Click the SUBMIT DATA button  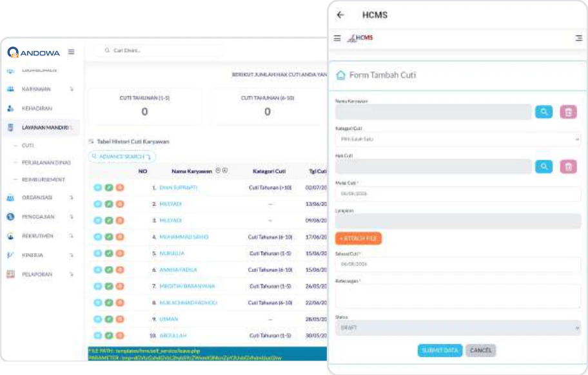(x=440, y=351)
